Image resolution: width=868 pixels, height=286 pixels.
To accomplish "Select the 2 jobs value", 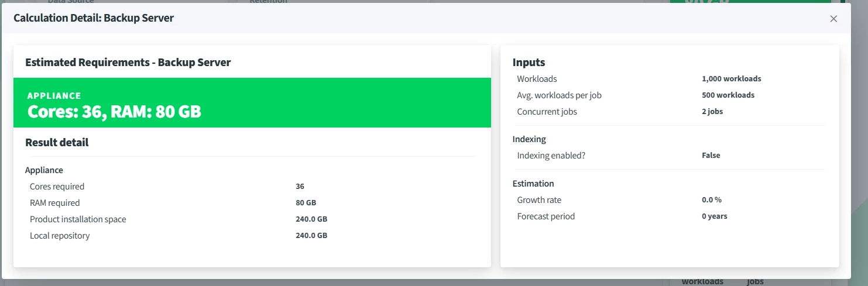I will (712, 111).
